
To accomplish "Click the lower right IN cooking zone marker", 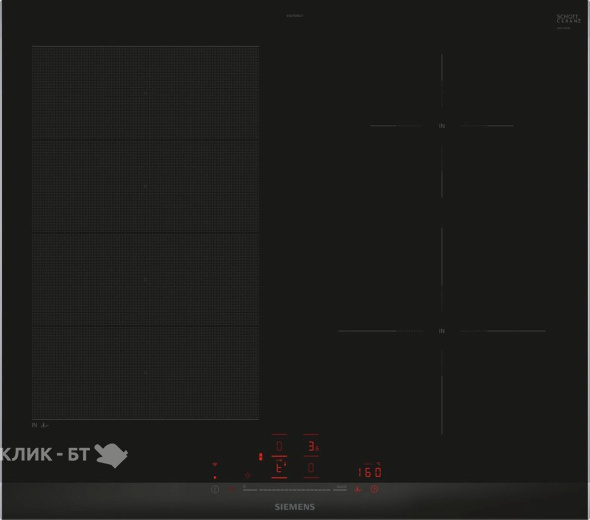I will (x=442, y=331).
